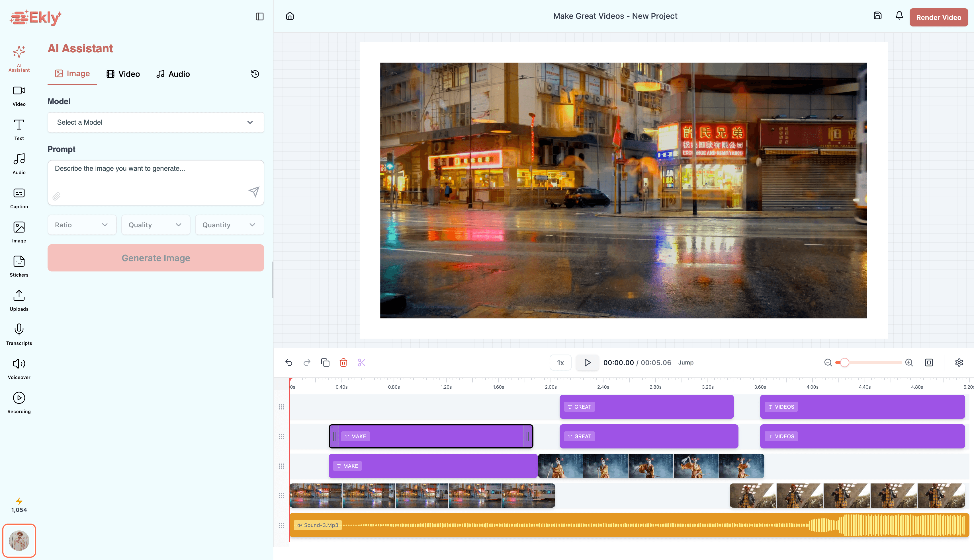Screen dimensions: 974x560
Task: Click the Render Video button
Action: click(939, 17)
